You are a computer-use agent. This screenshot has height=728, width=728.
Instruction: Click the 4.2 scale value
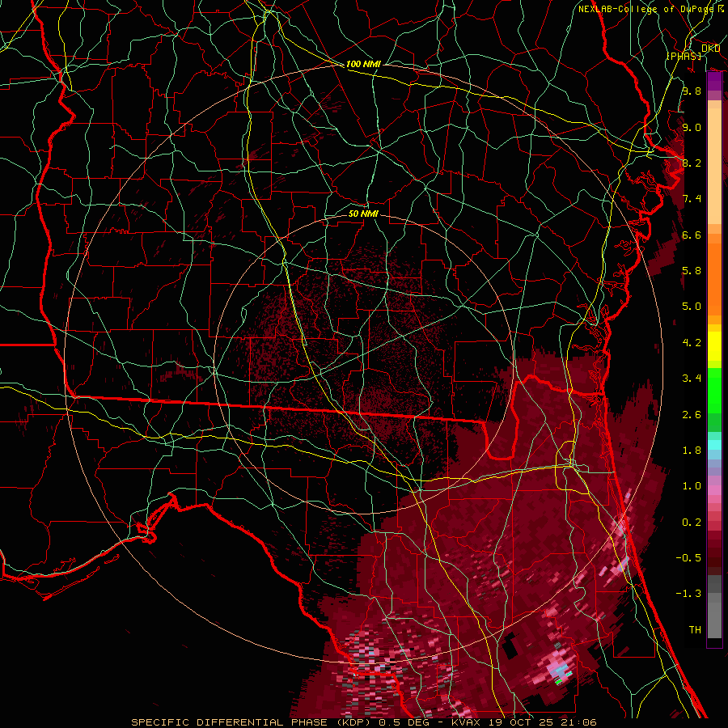click(692, 343)
